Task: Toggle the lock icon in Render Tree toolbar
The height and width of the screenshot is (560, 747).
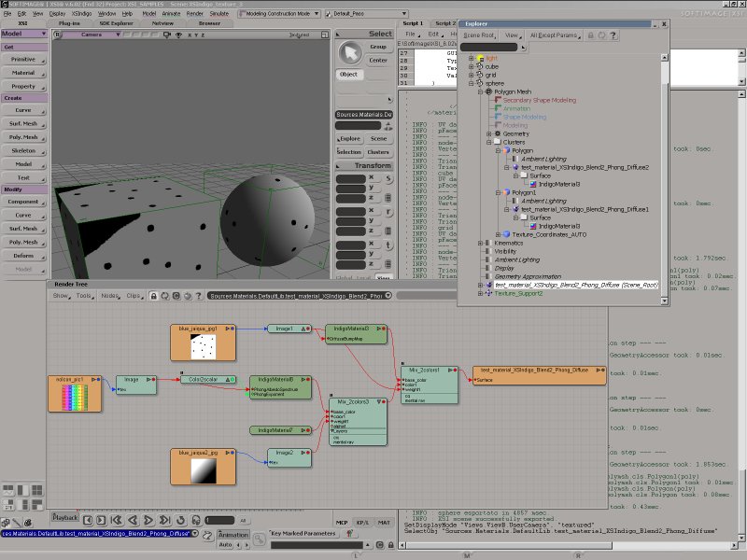Action: tap(152, 295)
